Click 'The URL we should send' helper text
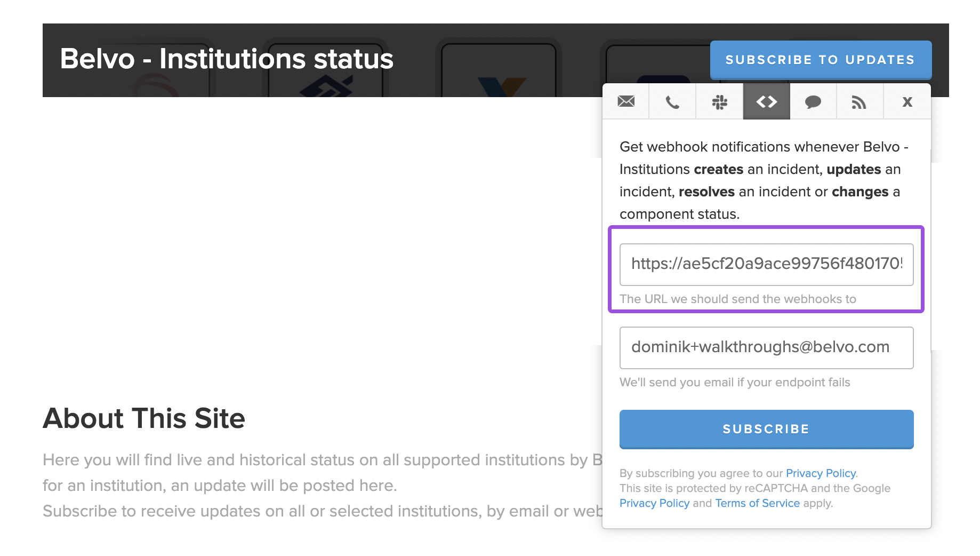This screenshot has height=556, width=980. click(x=738, y=299)
